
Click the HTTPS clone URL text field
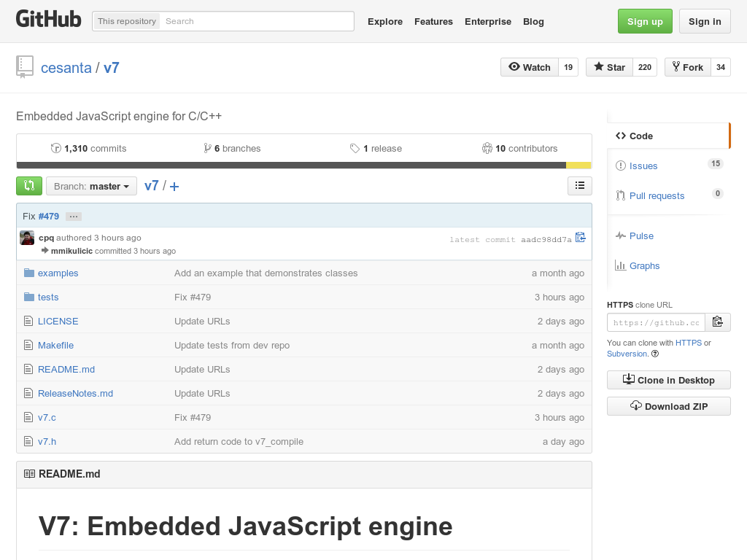656,322
